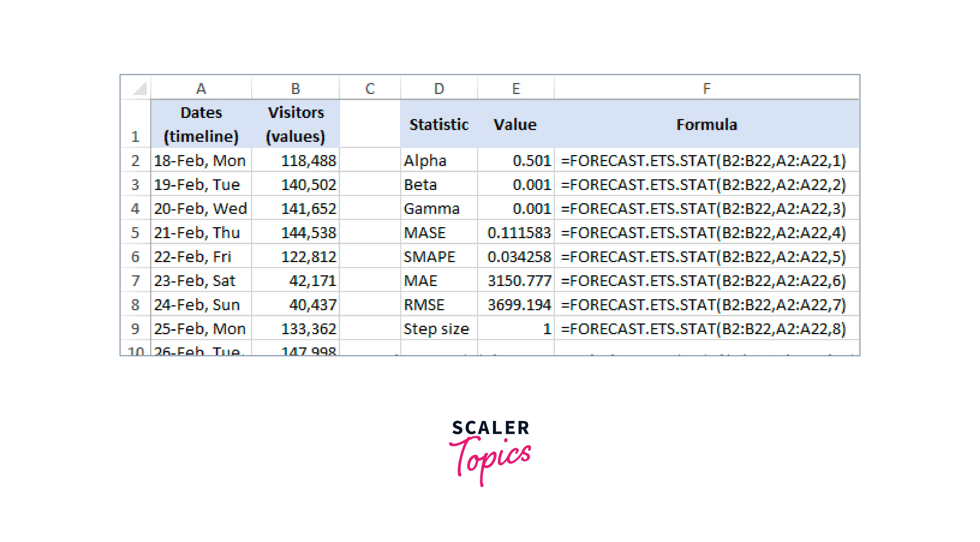Click row 5 header number
The image size is (980, 542).
[x=135, y=233]
